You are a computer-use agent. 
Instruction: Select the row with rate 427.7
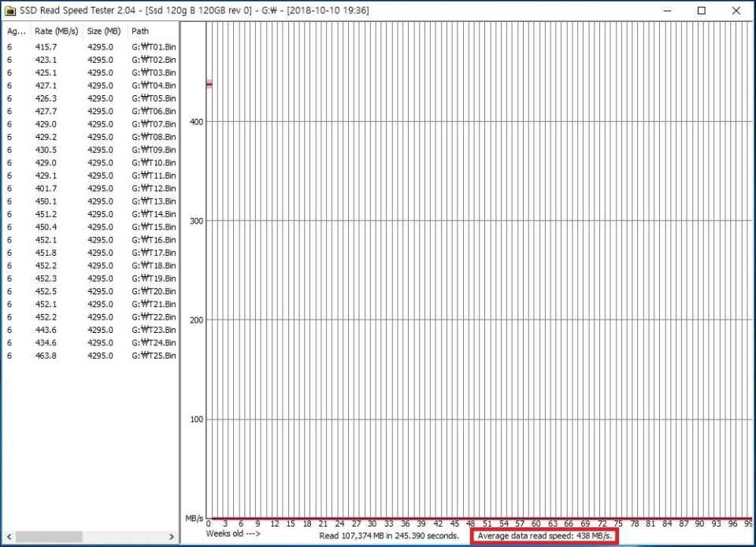(x=91, y=111)
